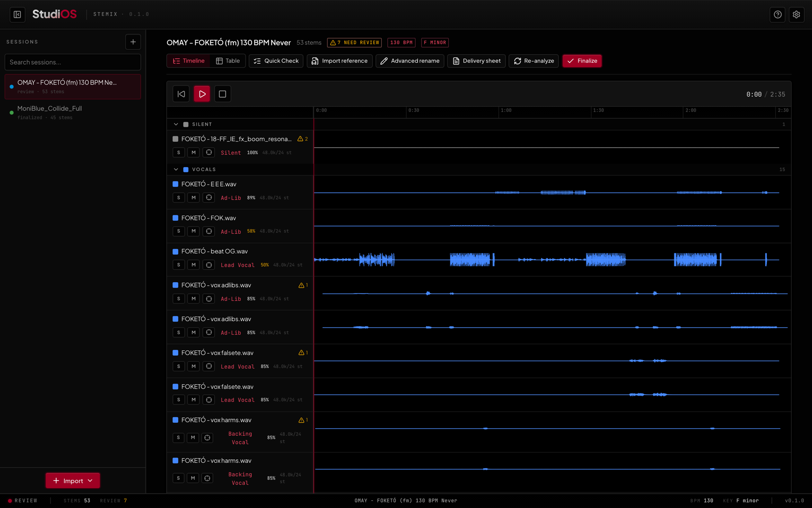
Task: Click the 7 NEED REVIEW badge
Action: [x=355, y=42]
